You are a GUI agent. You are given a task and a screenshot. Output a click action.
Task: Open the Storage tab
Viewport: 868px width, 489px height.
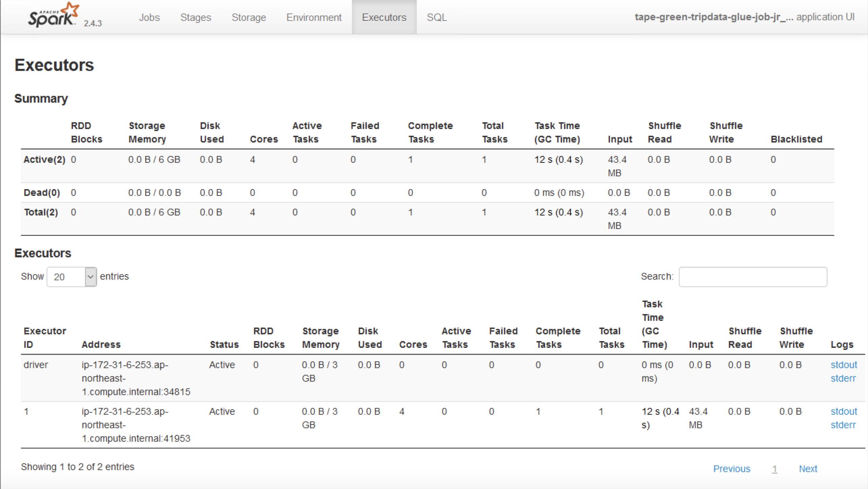(x=249, y=17)
